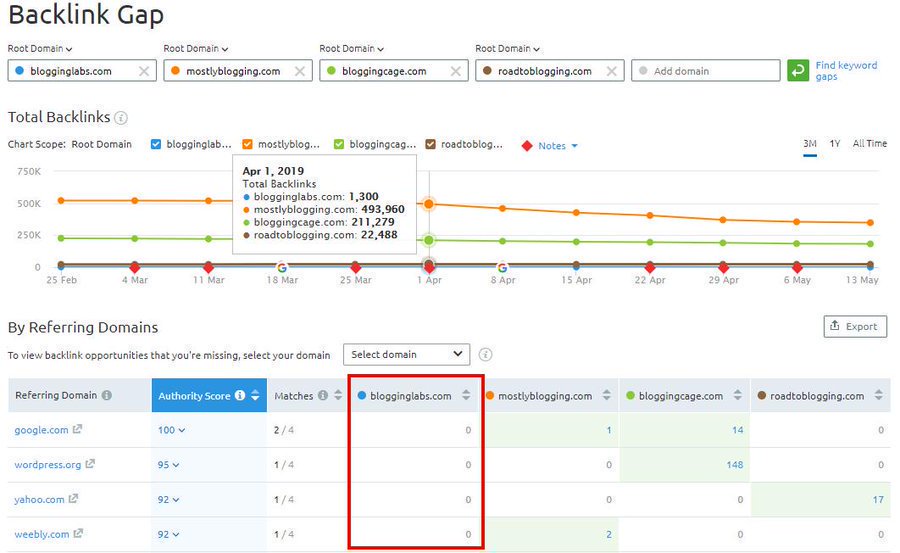
Task: Expand google.com authority score 100
Action: (x=172, y=430)
